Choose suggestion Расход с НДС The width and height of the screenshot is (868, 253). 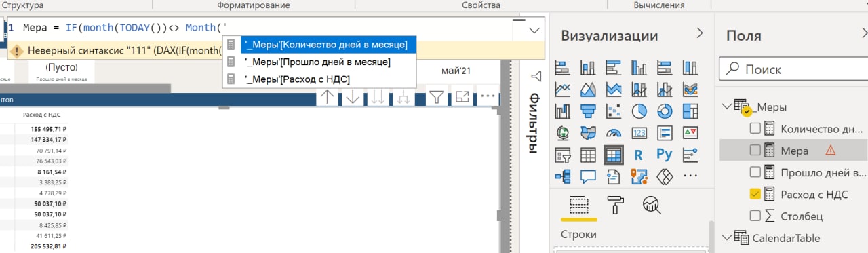pyautogui.click(x=319, y=79)
